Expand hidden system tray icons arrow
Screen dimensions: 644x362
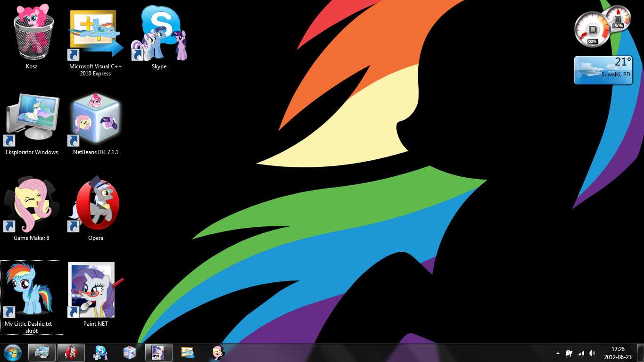558,353
